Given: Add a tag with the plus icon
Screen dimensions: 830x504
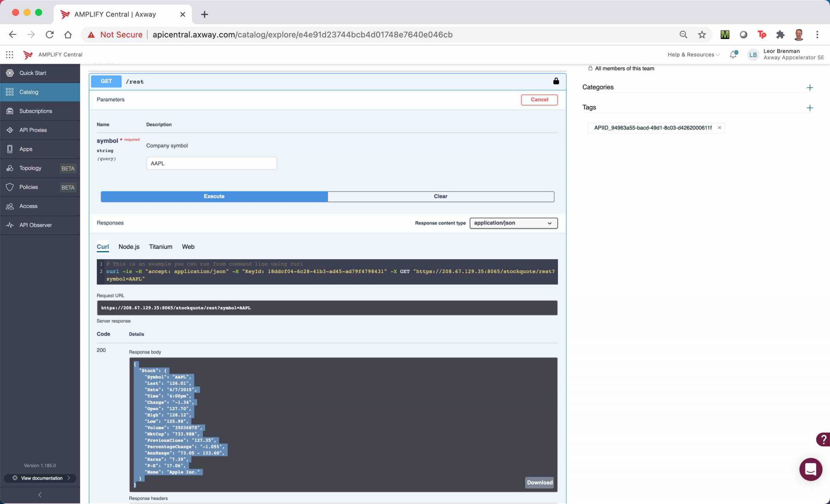Looking at the screenshot, I should pyautogui.click(x=810, y=108).
